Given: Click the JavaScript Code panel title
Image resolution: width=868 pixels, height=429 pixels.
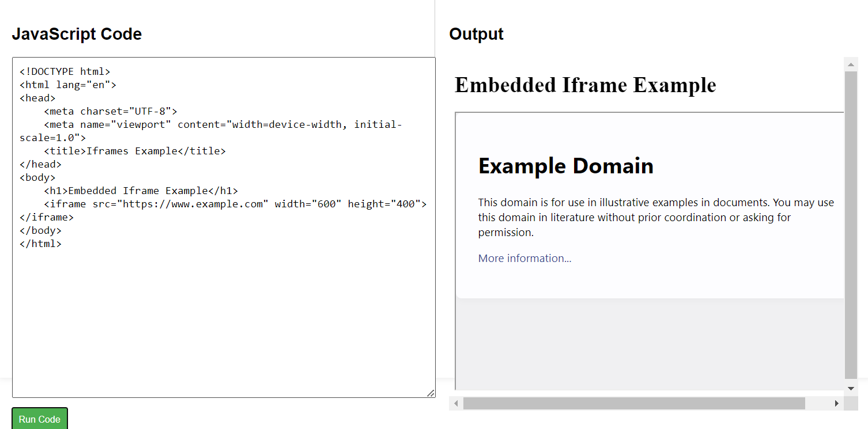Looking at the screenshot, I should pos(77,33).
